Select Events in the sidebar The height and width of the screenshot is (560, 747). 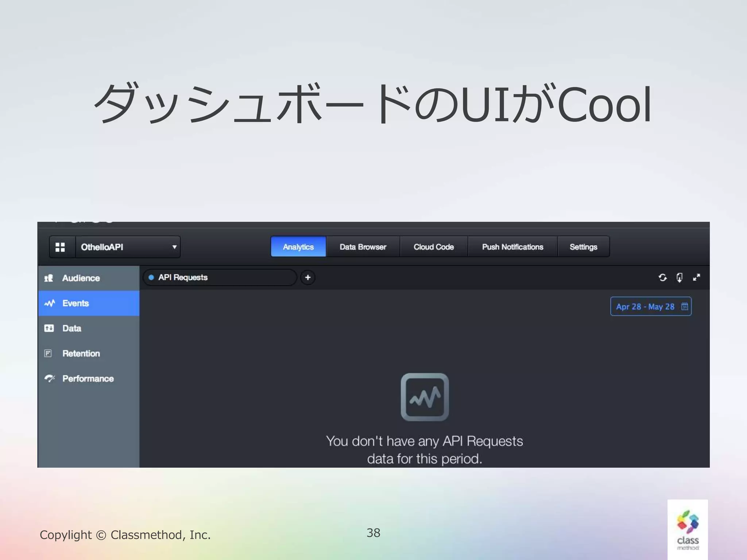[89, 303]
